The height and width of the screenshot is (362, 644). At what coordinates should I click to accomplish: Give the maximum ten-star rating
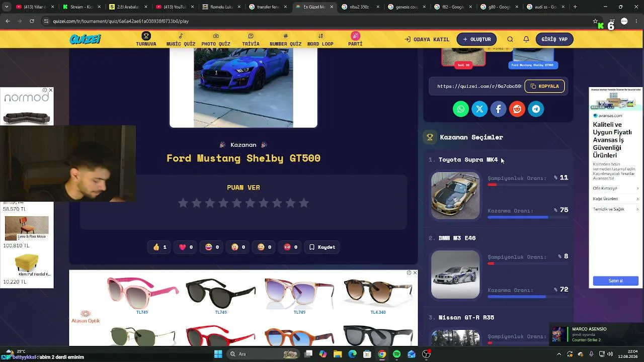[304, 203]
